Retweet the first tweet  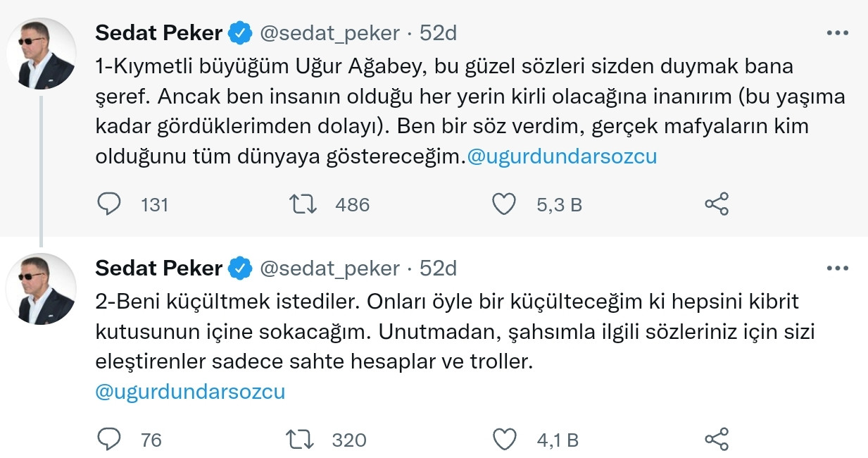[303, 204]
